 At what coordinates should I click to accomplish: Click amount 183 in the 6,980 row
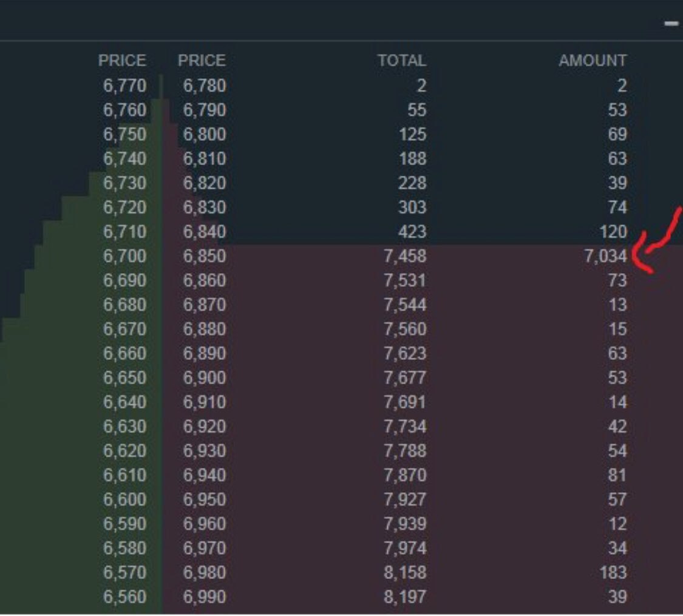pyautogui.click(x=613, y=573)
